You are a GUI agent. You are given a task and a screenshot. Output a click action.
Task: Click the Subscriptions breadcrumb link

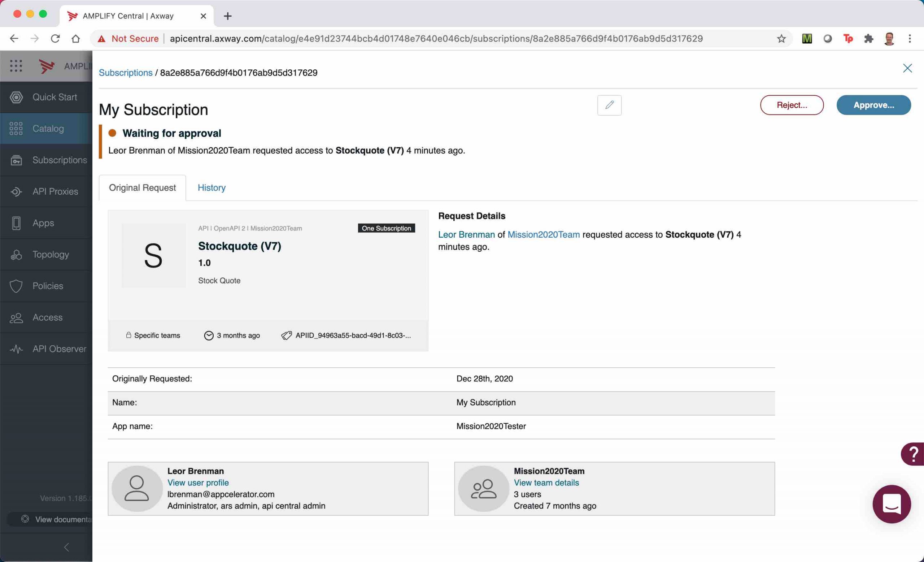click(126, 73)
